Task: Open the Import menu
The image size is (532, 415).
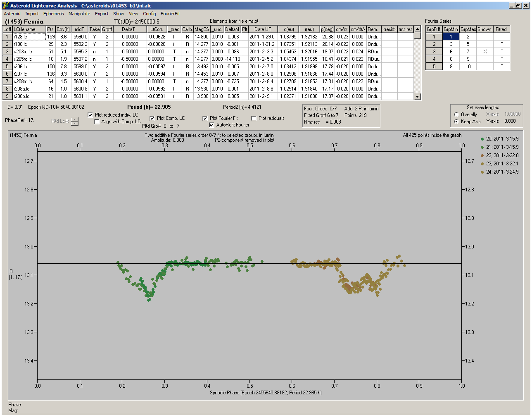Action: tap(32, 14)
